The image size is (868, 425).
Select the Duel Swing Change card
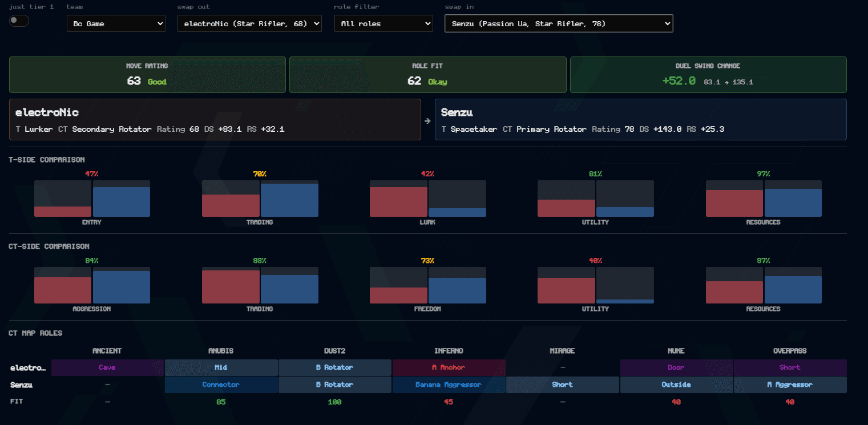(708, 75)
